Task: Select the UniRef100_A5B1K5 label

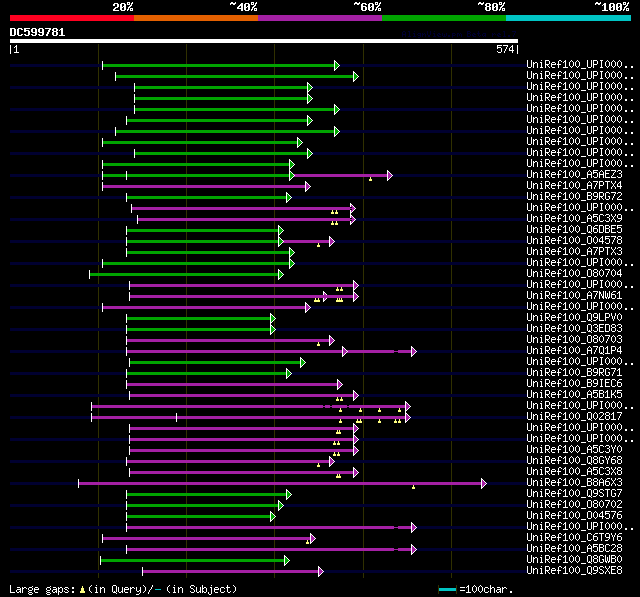Action: [x=574, y=395]
